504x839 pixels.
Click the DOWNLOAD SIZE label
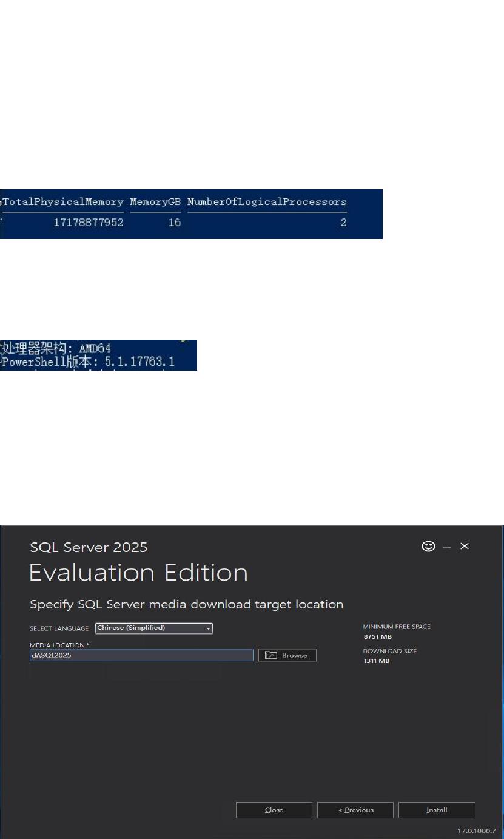coord(390,651)
